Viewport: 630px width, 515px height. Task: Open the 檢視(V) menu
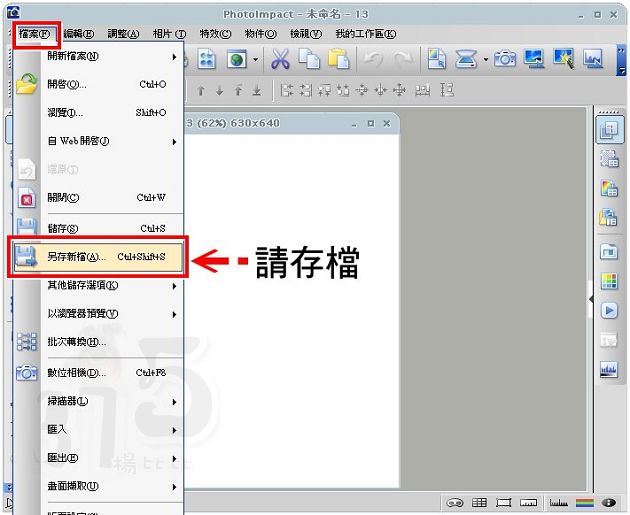click(306, 34)
